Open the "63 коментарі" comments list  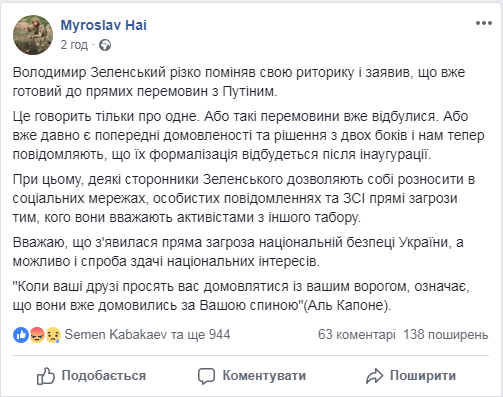(357, 334)
